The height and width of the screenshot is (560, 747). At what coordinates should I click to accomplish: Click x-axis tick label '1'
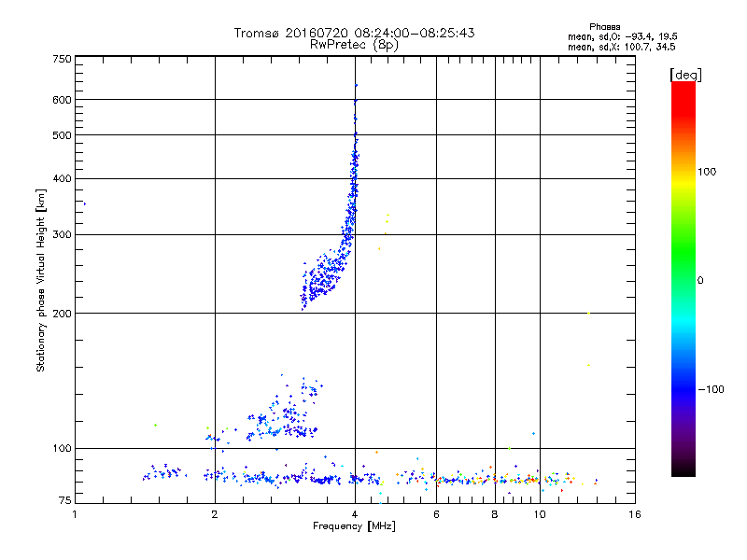pos(75,514)
